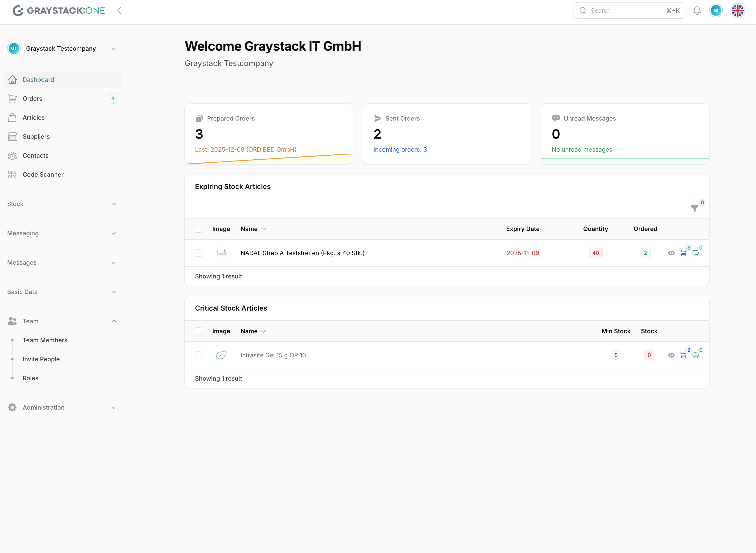Image resolution: width=756 pixels, height=553 pixels.
Task: Open the UK flag language selector
Action: 738,11
